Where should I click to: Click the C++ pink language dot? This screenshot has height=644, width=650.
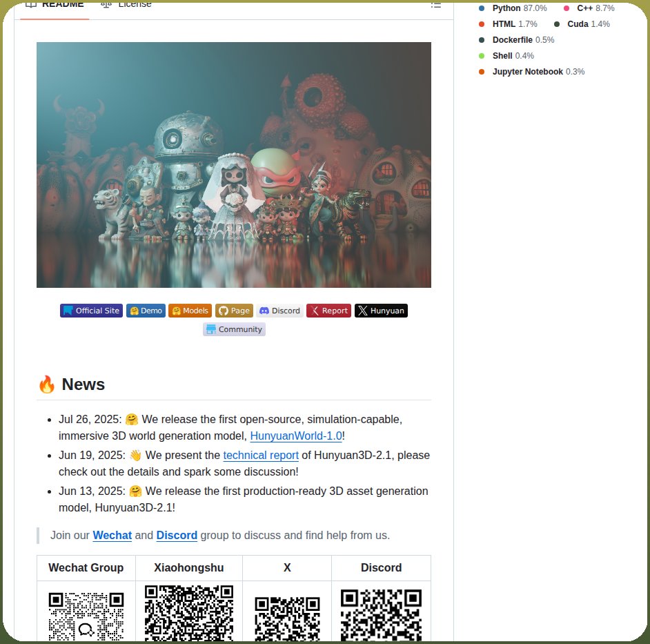(567, 8)
